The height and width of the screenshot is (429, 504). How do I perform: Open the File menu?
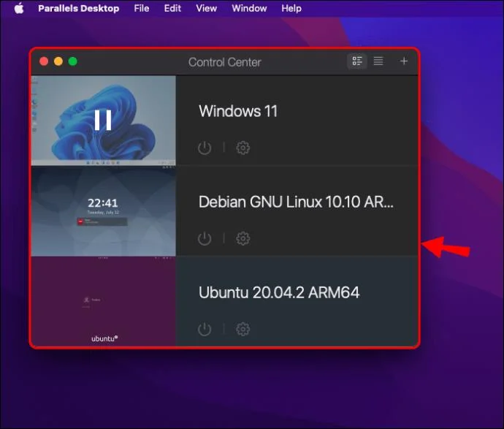pyautogui.click(x=142, y=8)
